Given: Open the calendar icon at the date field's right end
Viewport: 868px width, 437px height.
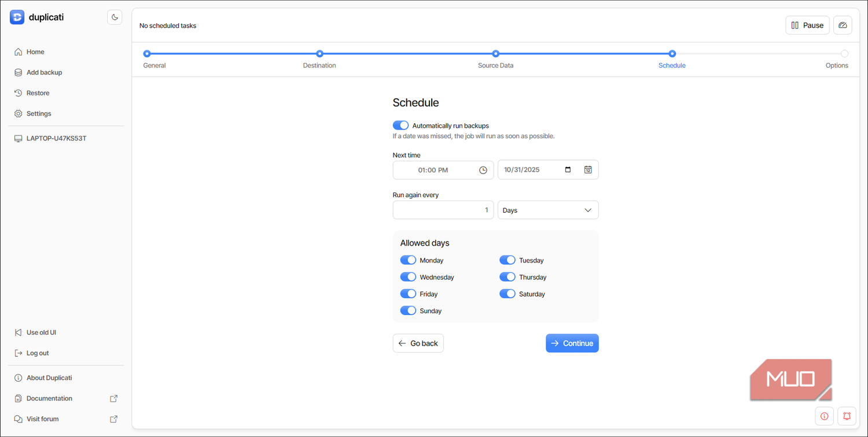Looking at the screenshot, I should [588, 170].
